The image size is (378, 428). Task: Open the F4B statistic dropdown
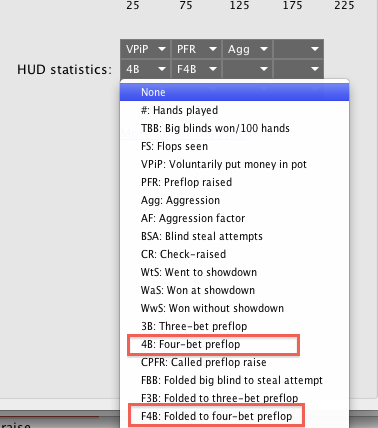196,69
